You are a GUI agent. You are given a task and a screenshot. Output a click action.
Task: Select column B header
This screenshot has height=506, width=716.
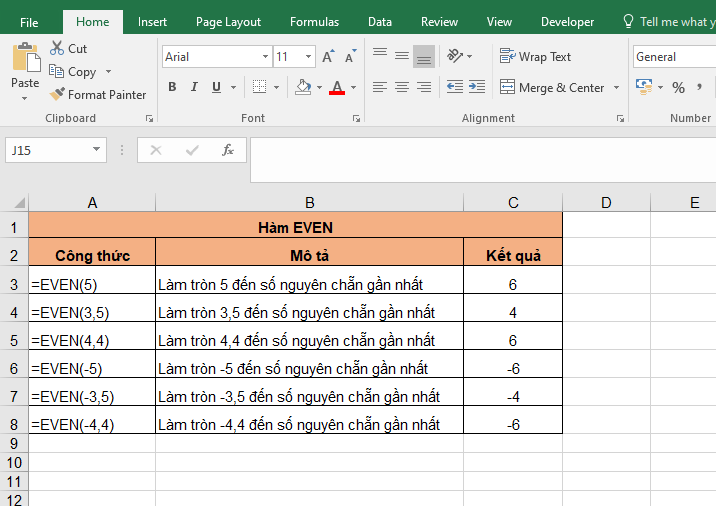tap(310, 202)
